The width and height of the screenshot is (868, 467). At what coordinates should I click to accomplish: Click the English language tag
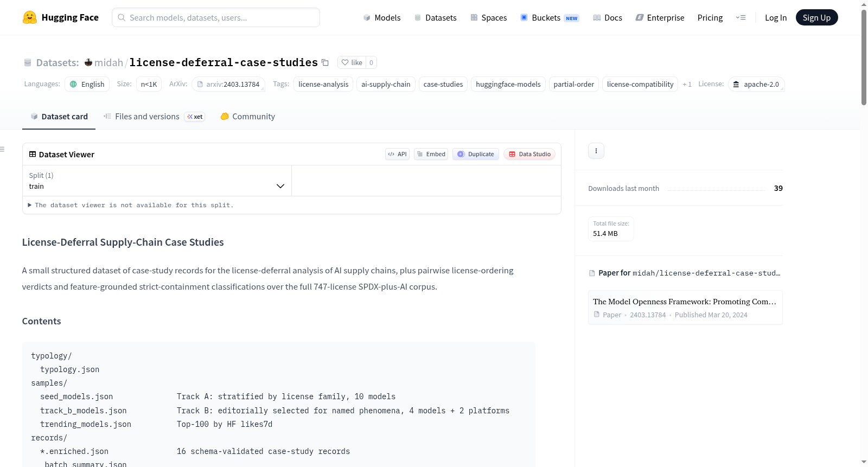(x=87, y=84)
